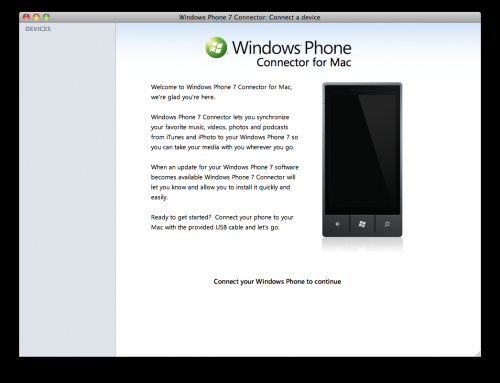Image resolution: width=500 pixels, height=383 pixels.
Task: Click the resize grip in the window corner
Action: pos(478,354)
